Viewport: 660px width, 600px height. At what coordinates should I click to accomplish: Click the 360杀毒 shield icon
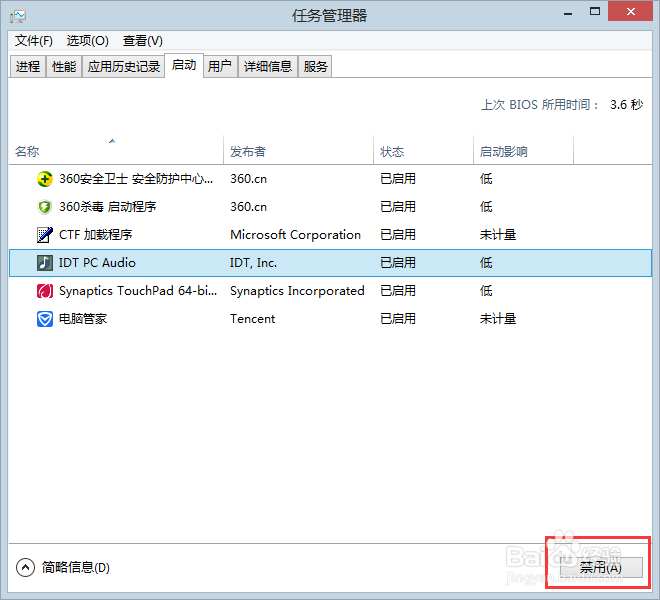pyautogui.click(x=45, y=207)
